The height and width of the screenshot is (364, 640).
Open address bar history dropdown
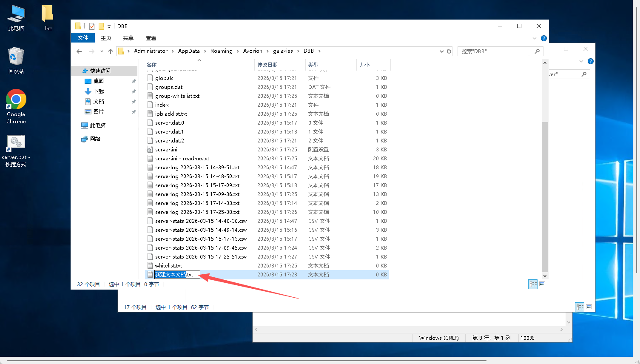click(x=441, y=51)
